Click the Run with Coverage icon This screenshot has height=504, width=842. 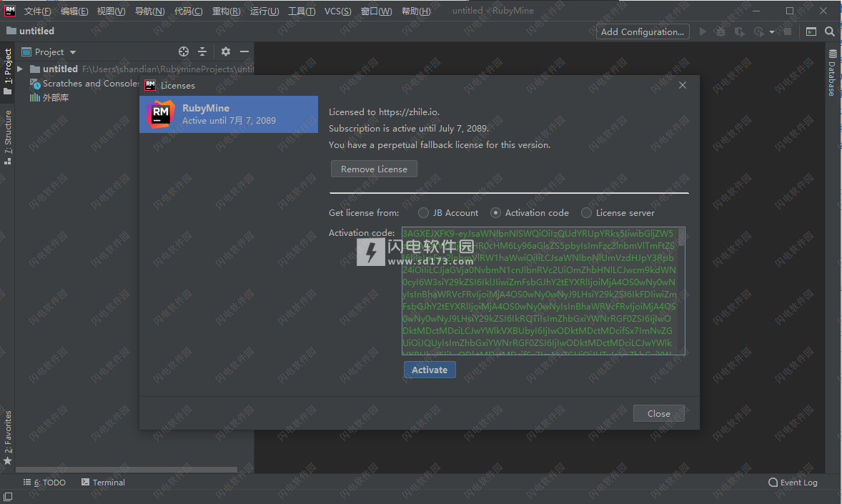[740, 31]
